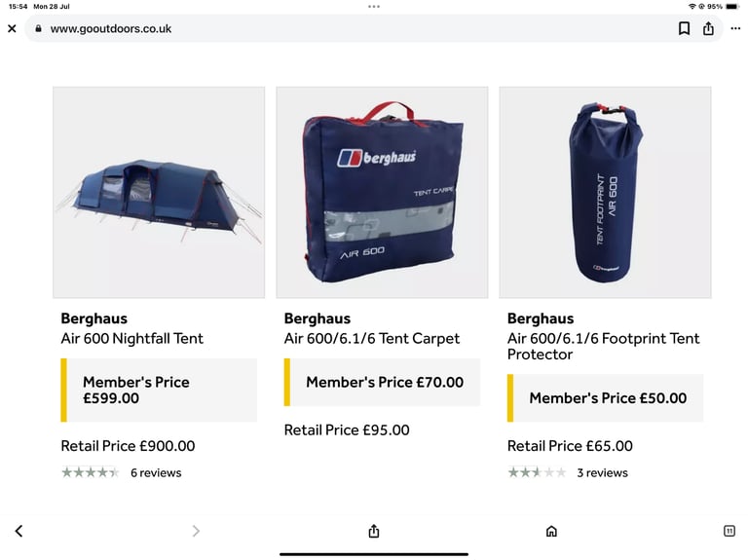Tap the share icon in the bottom toolbar
The height and width of the screenshot is (560, 748).
[374, 531]
